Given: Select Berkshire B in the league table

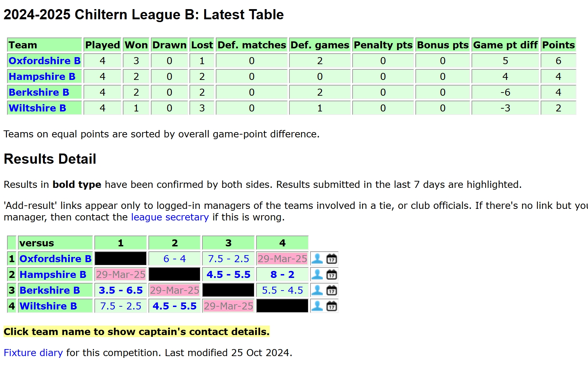Looking at the screenshot, I should coord(39,92).
